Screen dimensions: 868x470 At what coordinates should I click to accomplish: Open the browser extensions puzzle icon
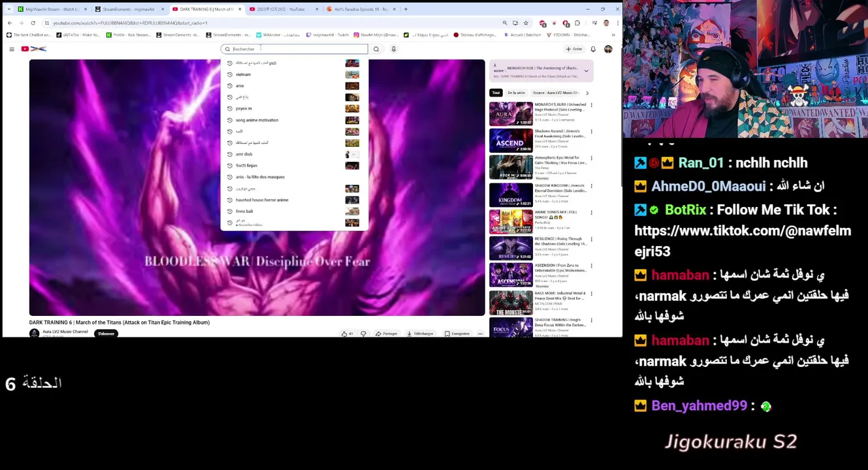577,23
